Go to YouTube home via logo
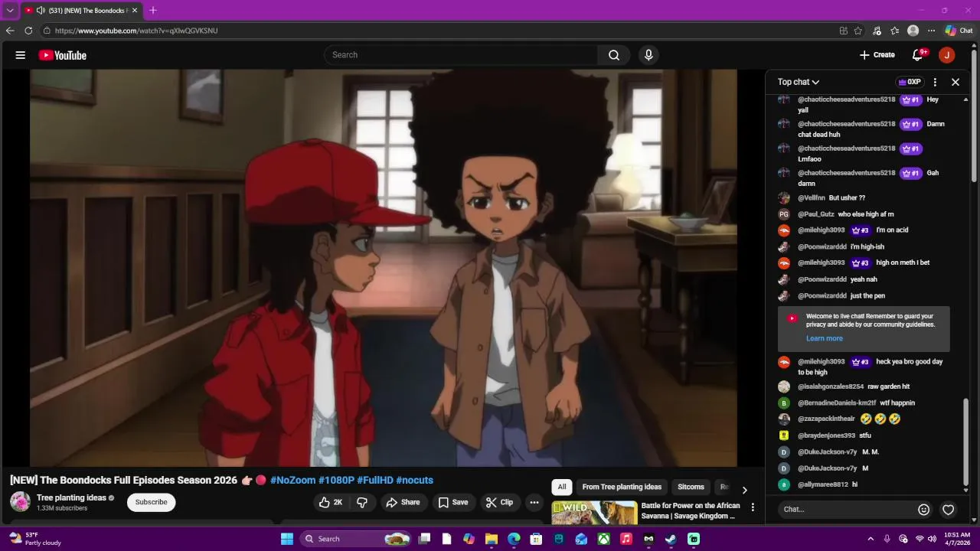This screenshot has height=551, width=980. pos(63,55)
